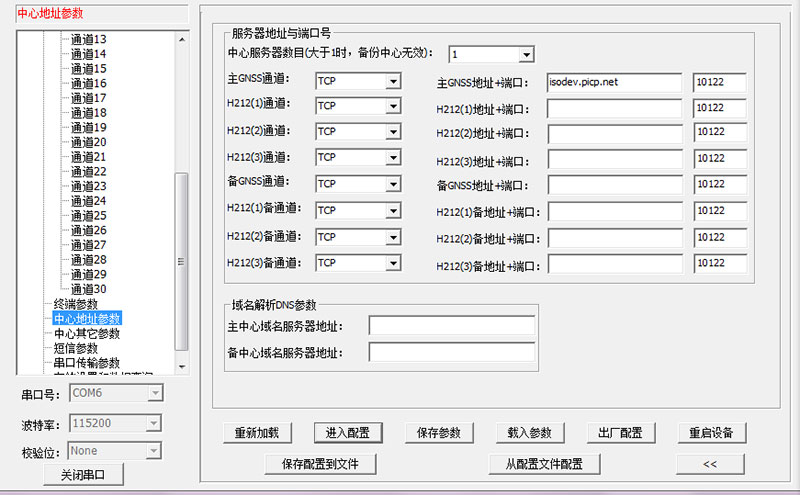
Task: Click the 备GNSS地址+端口 port field
Action: click(x=720, y=185)
